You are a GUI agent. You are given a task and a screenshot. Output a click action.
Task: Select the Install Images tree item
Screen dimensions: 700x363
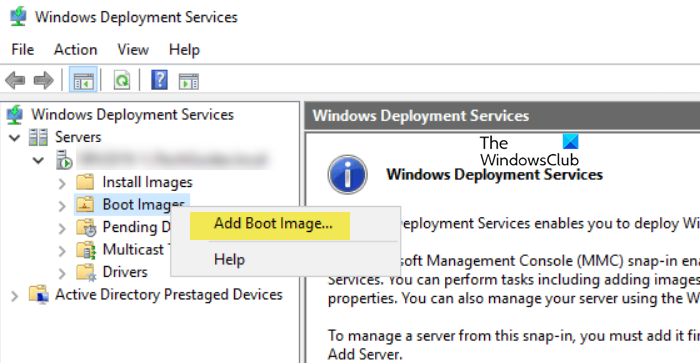tap(147, 182)
